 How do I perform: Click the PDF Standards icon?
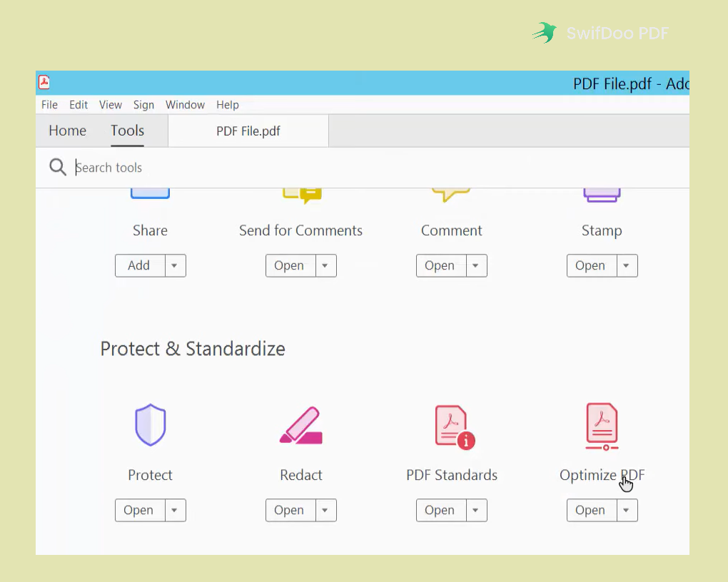click(455, 427)
